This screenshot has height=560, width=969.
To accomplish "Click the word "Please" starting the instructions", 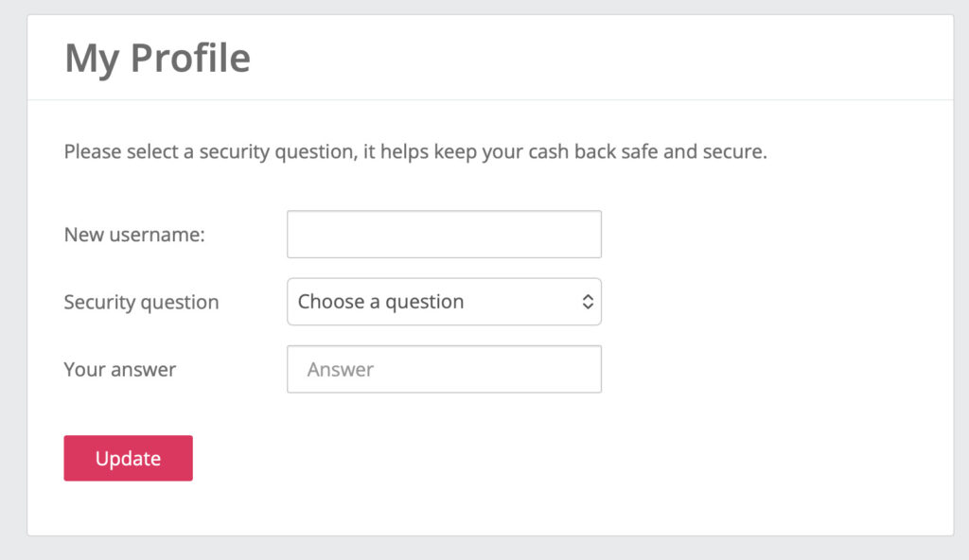I will point(90,151).
